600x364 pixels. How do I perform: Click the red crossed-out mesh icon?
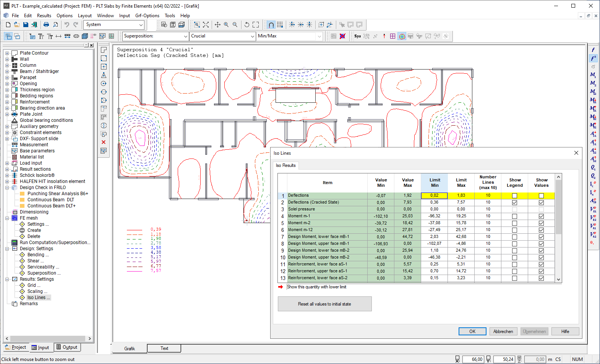coord(342,36)
